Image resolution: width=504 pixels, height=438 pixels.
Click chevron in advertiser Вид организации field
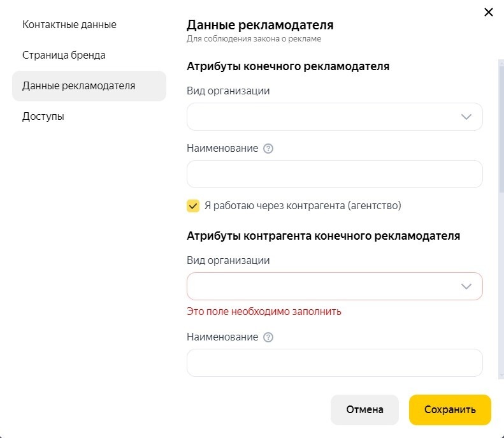[x=466, y=117]
